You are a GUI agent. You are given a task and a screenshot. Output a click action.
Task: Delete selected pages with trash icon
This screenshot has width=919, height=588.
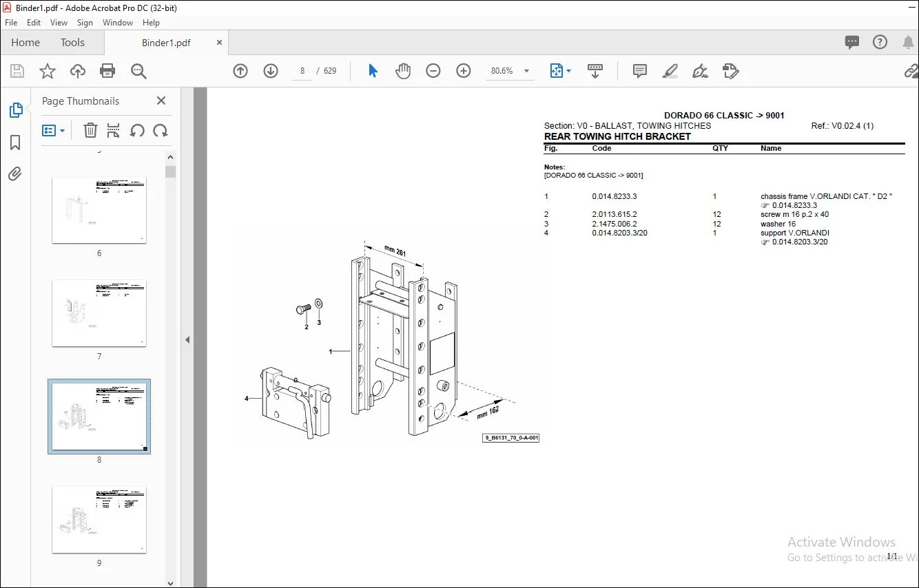[x=90, y=130]
